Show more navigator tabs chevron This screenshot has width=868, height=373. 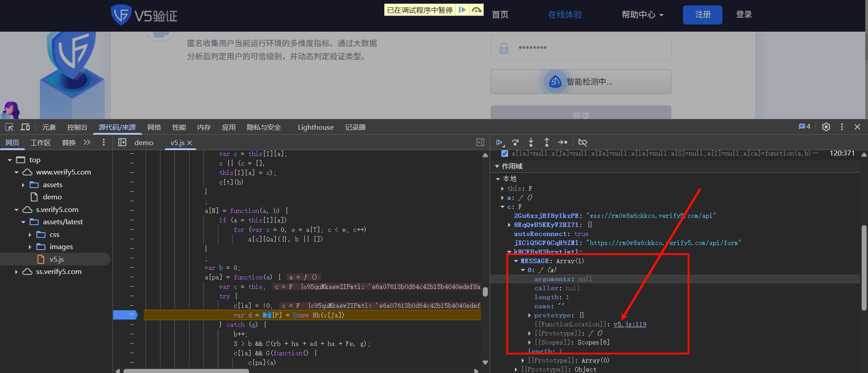[x=87, y=142]
